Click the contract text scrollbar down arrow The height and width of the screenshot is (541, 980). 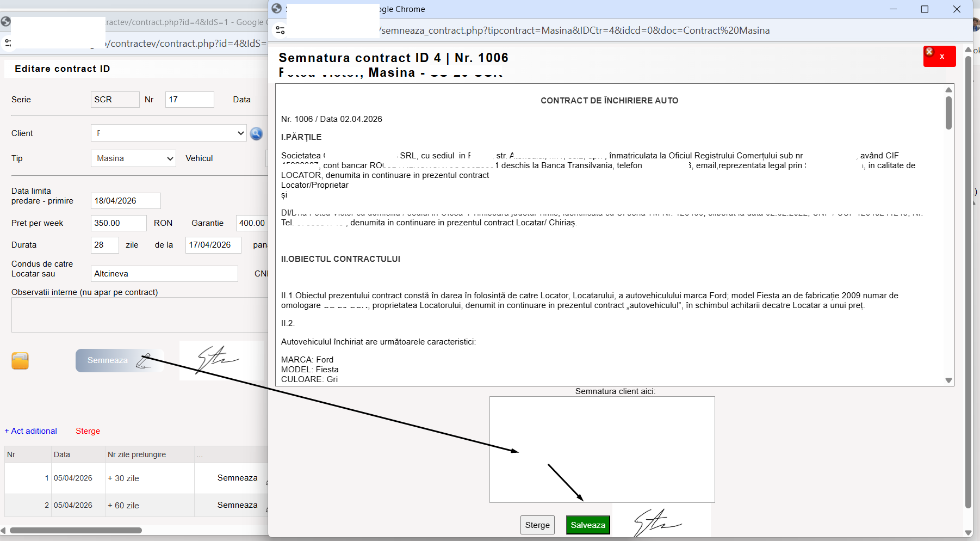(x=948, y=380)
